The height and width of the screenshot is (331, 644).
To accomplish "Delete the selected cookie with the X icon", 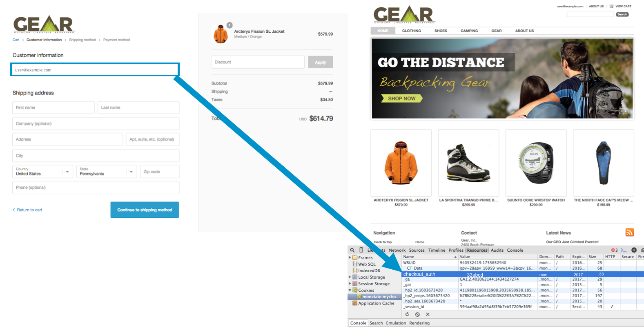I will (x=428, y=314).
